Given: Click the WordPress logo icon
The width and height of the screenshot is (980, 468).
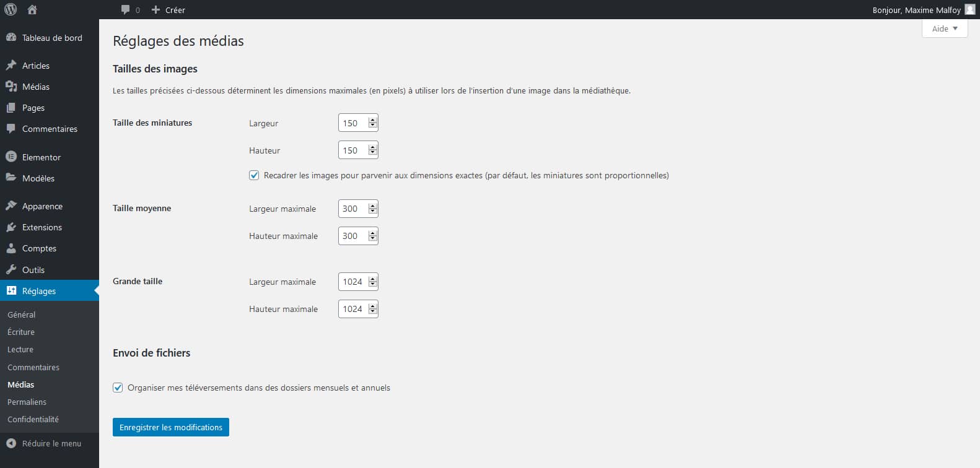Looking at the screenshot, I should [11, 9].
